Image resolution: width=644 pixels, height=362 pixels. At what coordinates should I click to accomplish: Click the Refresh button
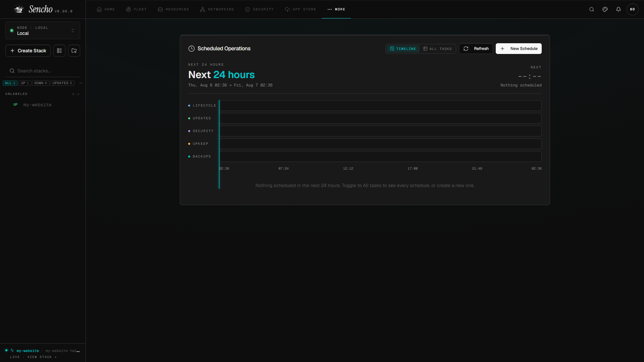pyautogui.click(x=476, y=49)
